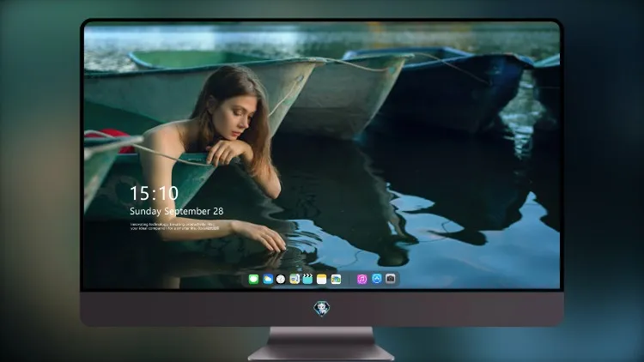Open the Photos gallery app in the dock
This screenshot has height=362, width=644.
click(336, 280)
